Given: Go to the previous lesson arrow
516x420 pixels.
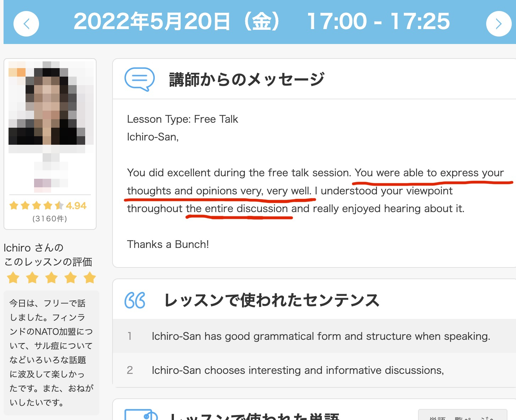Looking at the screenshot, I should 26,24.
